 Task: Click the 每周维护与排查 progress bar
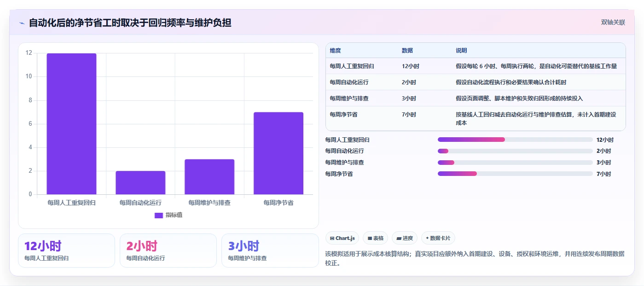pyautogui.click(x=515, y=163)
